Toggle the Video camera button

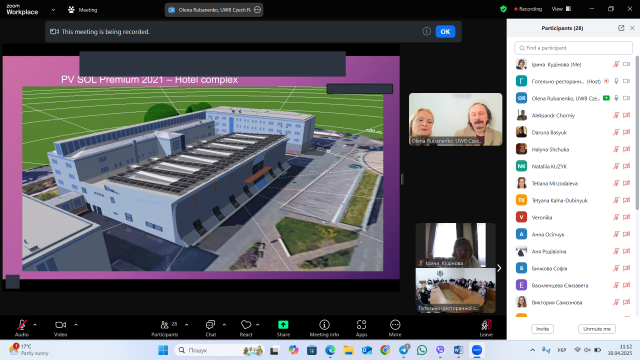click(60, 325)
